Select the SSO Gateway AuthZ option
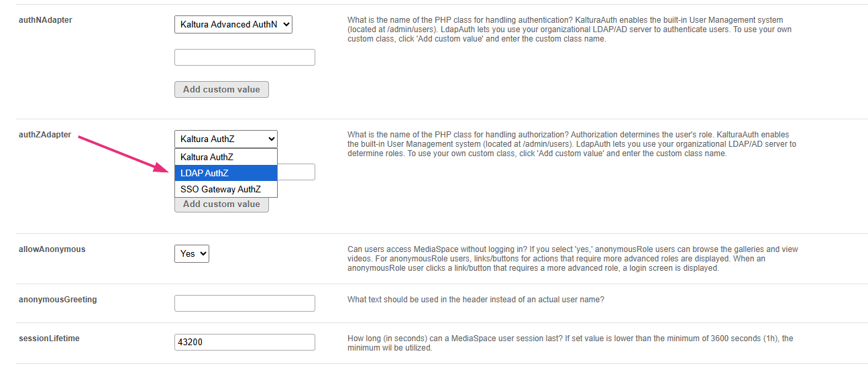This screenshot has height=368, width=868. [x=226, y=189]
